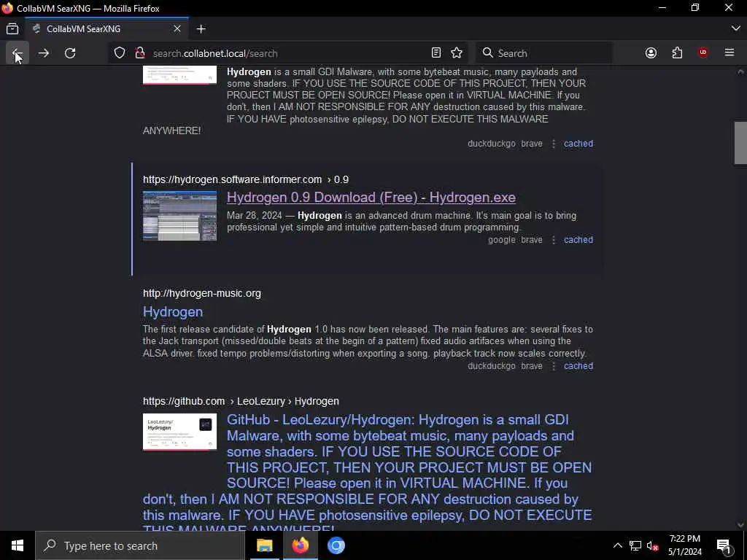Open a new tab
This screenshot has height=560, width=747.
tap(201, 29)
